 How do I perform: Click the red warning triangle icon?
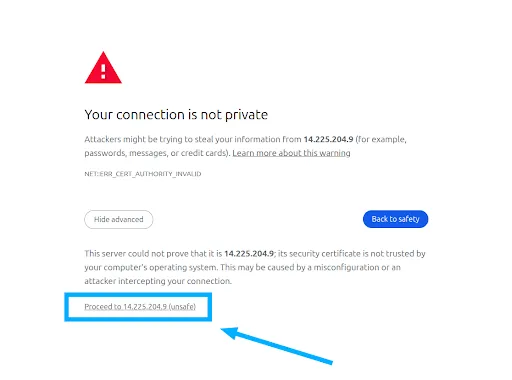tap(103, 68)
